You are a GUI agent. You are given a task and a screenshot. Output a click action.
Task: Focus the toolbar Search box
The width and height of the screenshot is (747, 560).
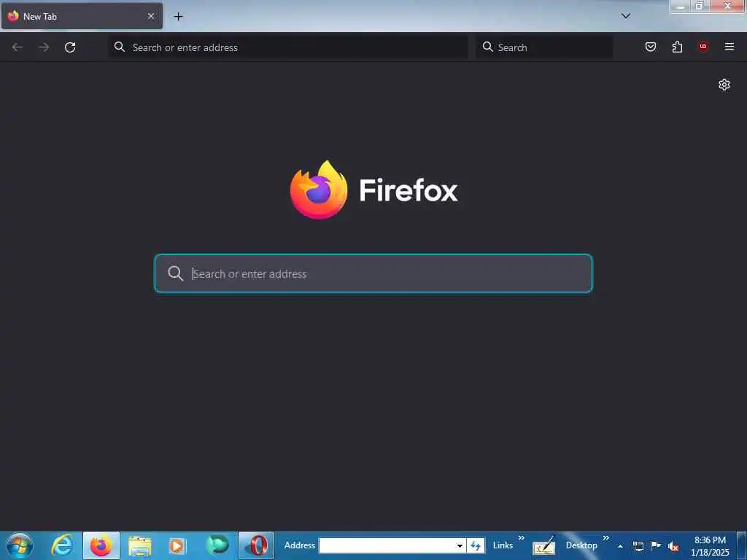point(544,47)
